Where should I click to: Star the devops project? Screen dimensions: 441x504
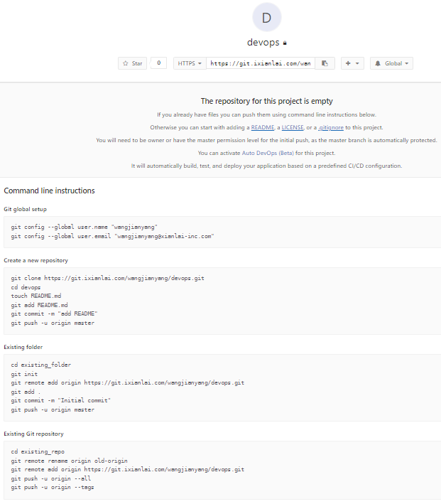pos(132,63)
